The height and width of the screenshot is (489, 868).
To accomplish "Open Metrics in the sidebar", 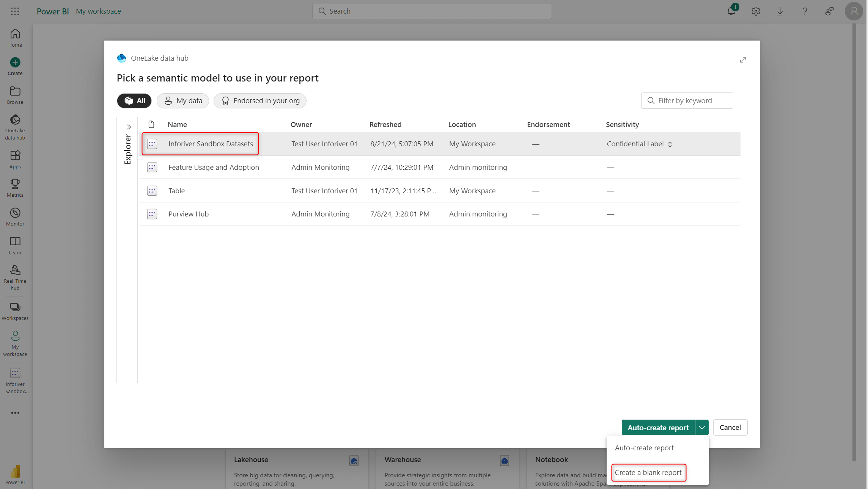I will coord(15,188).
